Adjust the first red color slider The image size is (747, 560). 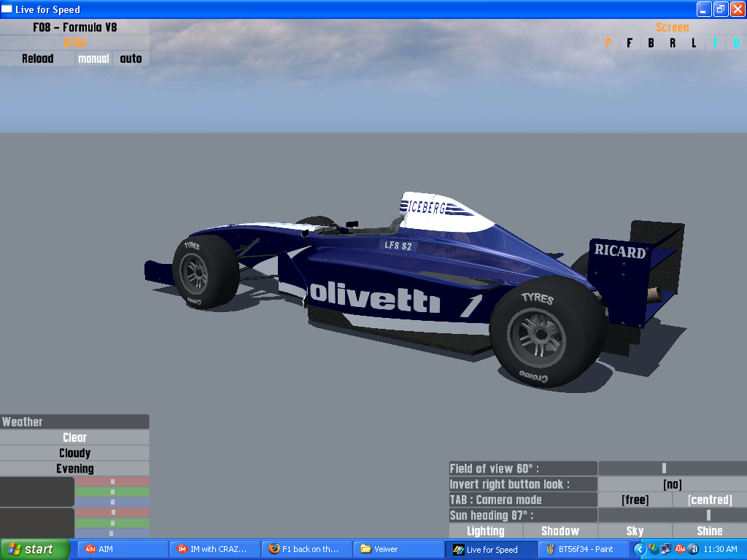click(x=112, y=481)
